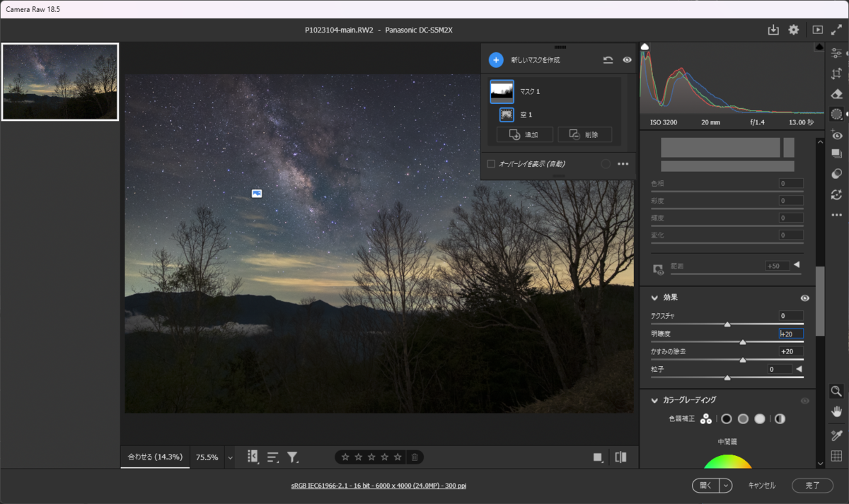Click the 開く button
The image size is (849, 504).
coord(705,486)
